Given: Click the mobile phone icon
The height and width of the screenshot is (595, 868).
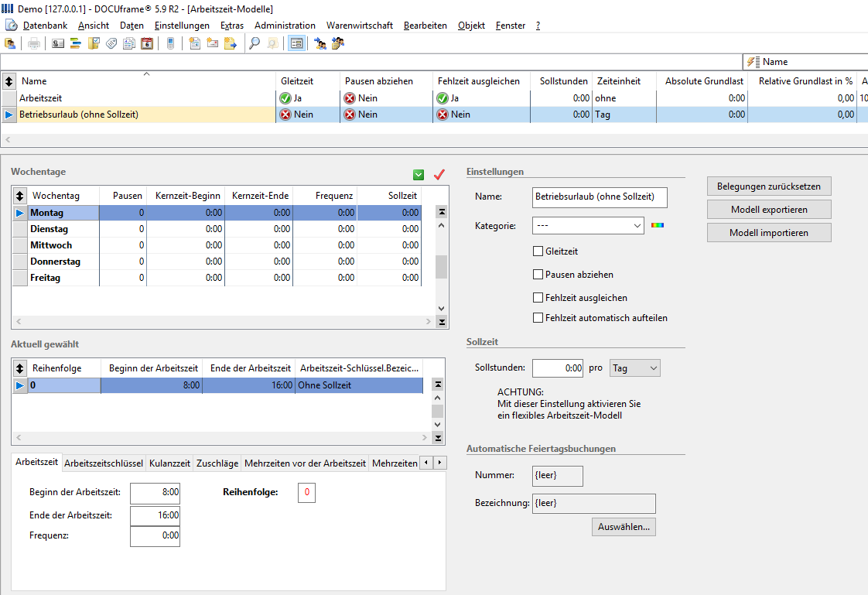Looking at the screenshot, I should click(170, 43).
